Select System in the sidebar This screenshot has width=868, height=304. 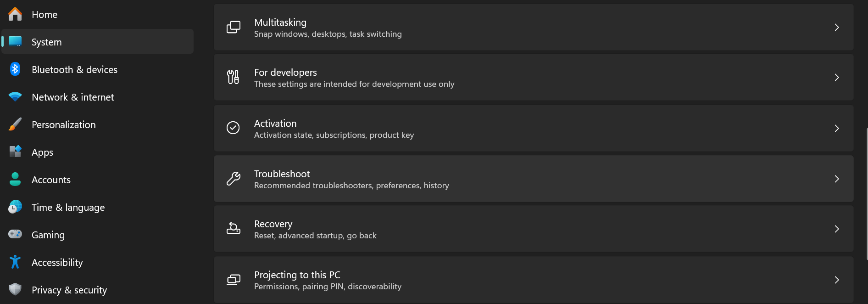[x=46, y=42]
